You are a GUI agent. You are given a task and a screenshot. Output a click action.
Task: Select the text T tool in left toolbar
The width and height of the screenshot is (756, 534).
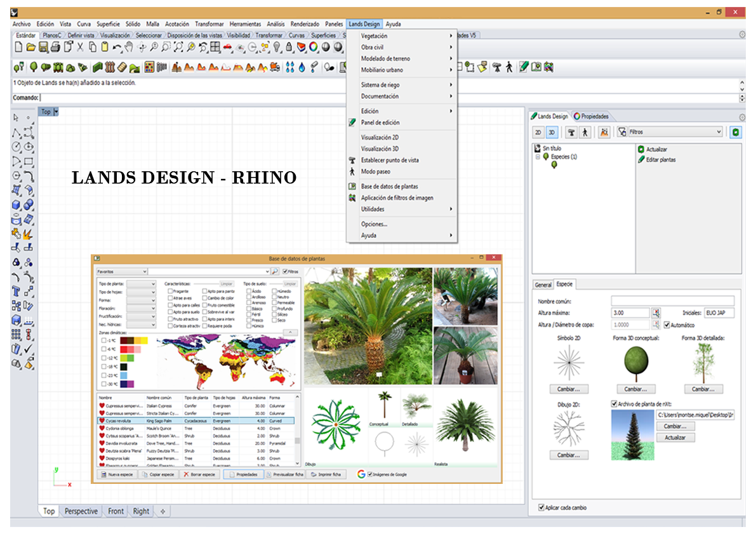click(16, 291)
